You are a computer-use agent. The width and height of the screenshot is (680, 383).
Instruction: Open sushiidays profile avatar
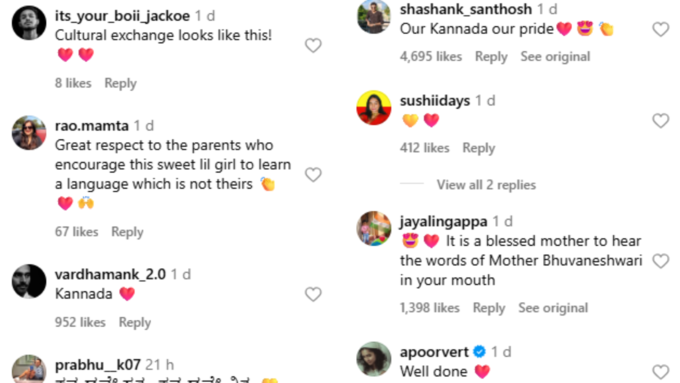click(x=374, y=108)
